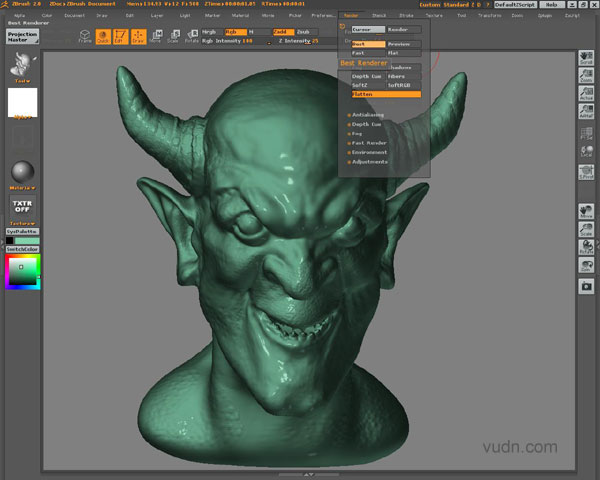
Task: Select the Preview renderer option
Action: pyautogui.click(x=404, y=44)
